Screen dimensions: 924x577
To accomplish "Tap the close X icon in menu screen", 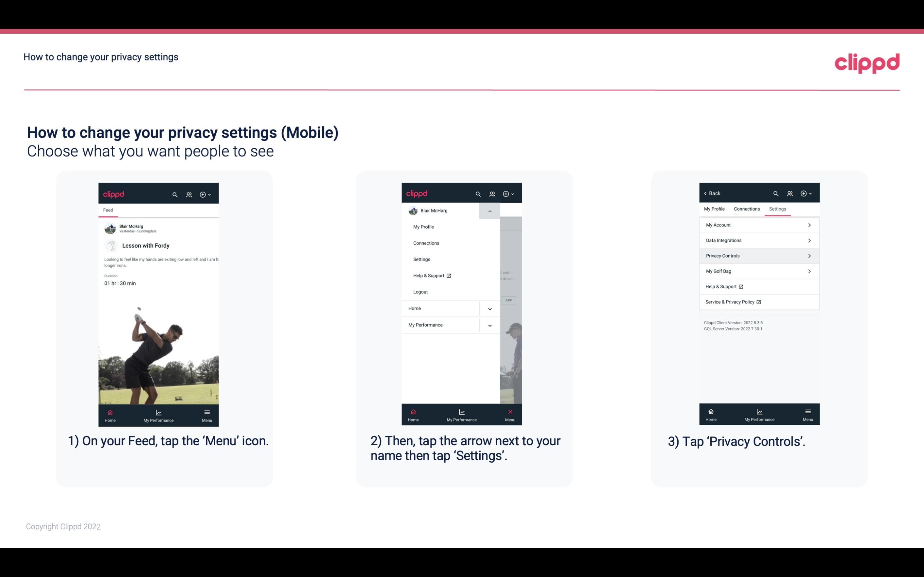I will [509, 412].
